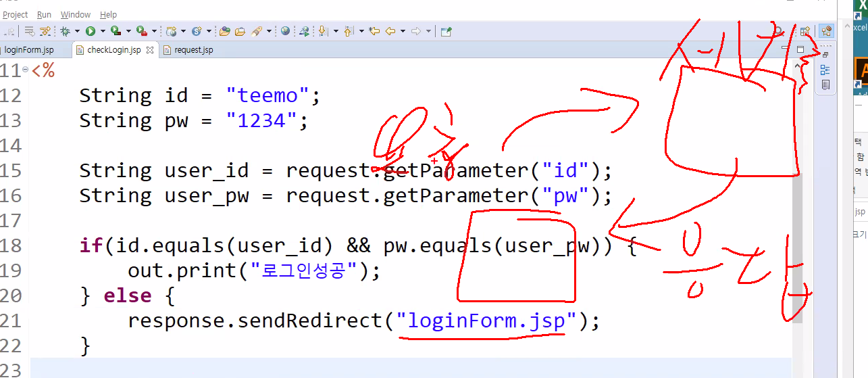Image resolution: width=868 pixels, height=378 pixels.
Task: Jump to Next Annotation icon
Action: pos(323,31)
